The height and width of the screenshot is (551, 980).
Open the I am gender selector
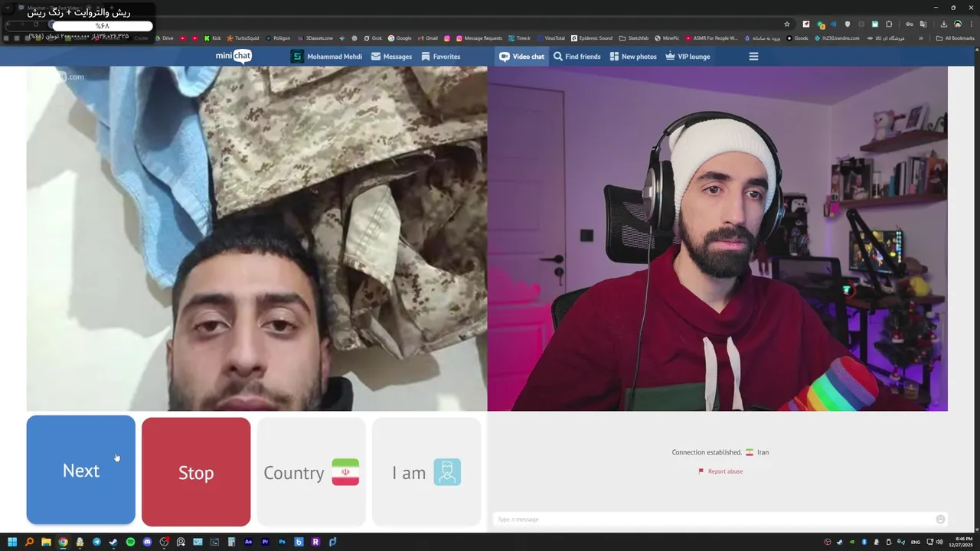click(426, 471)
